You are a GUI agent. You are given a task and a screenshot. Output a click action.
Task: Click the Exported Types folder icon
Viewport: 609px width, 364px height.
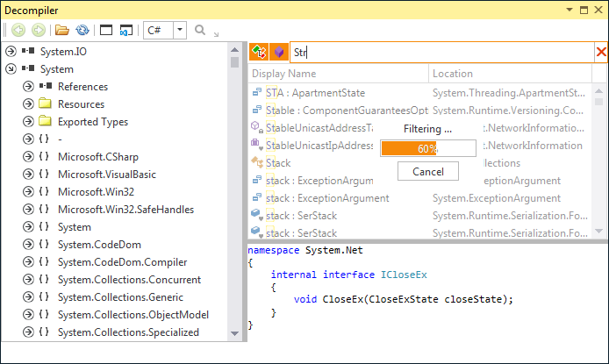[x=45, y=121]
